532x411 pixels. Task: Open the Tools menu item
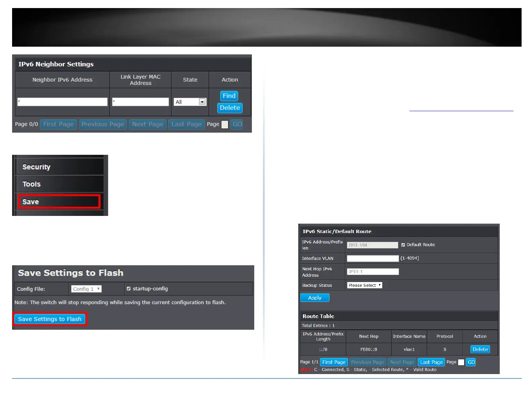(x=59, y=184)
